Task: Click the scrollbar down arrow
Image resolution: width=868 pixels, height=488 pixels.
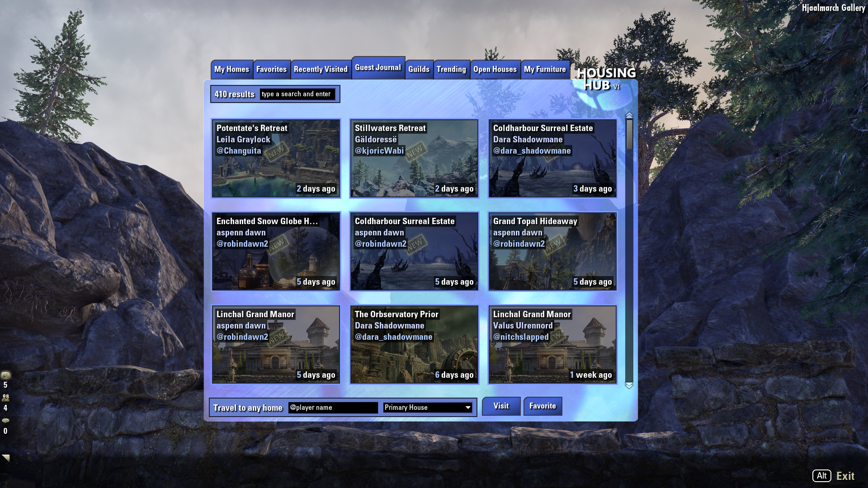Action: 630,385
